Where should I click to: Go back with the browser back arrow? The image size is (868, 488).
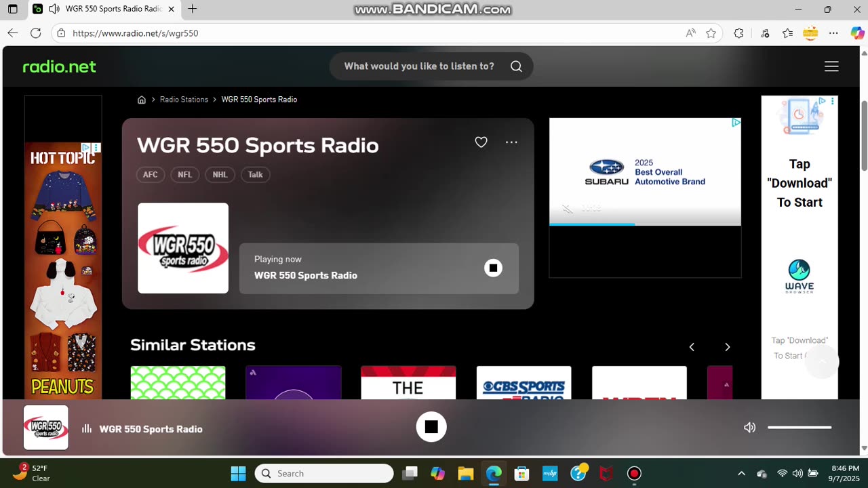click(x=13, y=33)
